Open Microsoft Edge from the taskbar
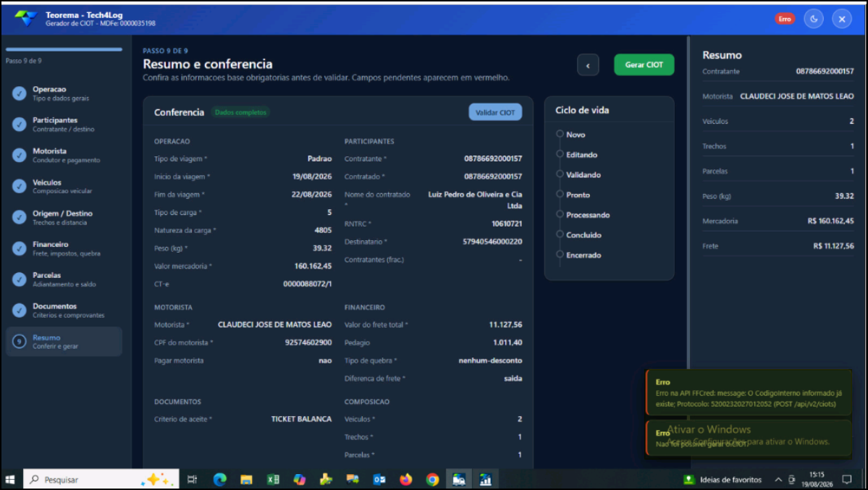This screenshot has width=868, height=490. (220, 479)
